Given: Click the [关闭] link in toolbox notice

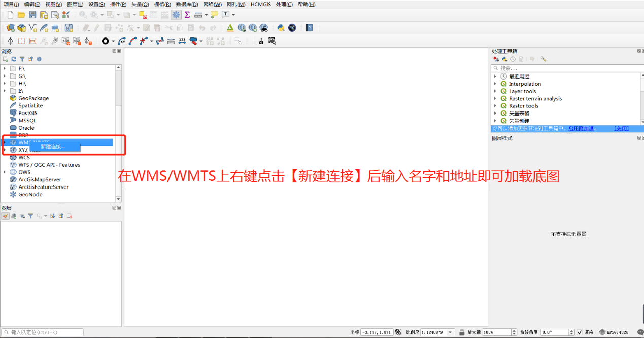Looking at the screenshot, I should click(621, 129).
